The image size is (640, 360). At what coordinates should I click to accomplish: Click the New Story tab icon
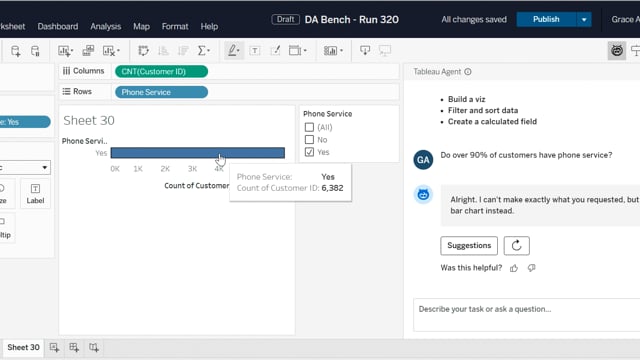94,347
